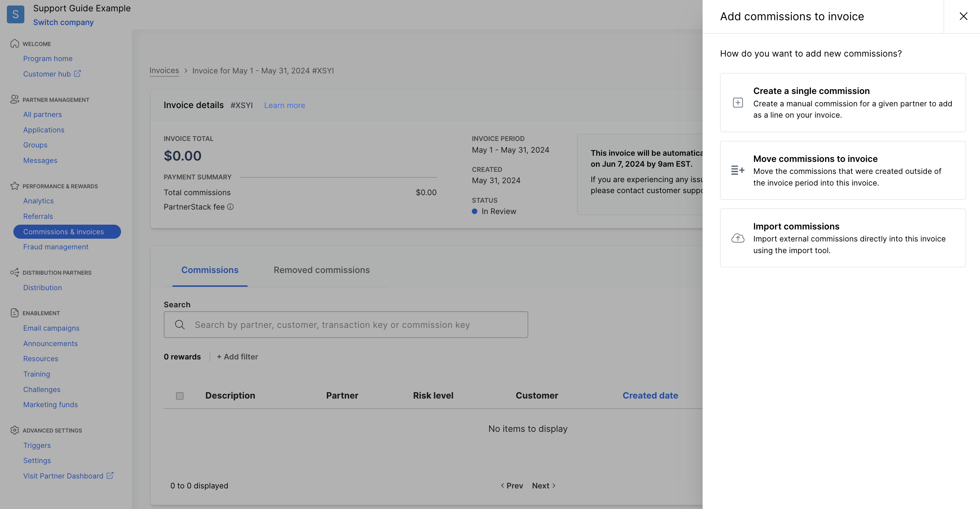Go to All partners
980x509 pixels.
(42, 115)
